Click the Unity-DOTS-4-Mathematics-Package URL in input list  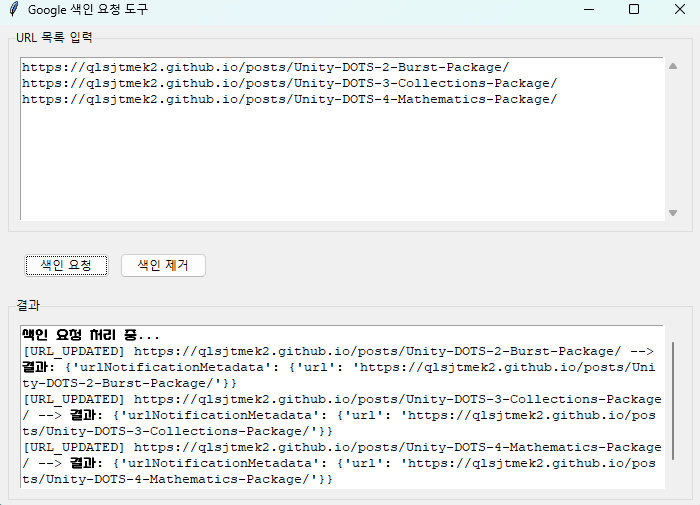(x=289, y=100)
